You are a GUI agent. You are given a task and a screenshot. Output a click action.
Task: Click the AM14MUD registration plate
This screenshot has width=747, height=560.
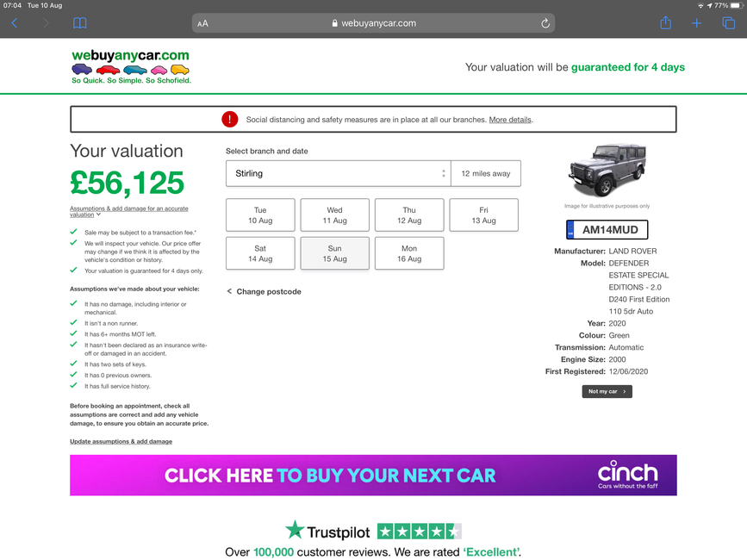click(607, 229)
